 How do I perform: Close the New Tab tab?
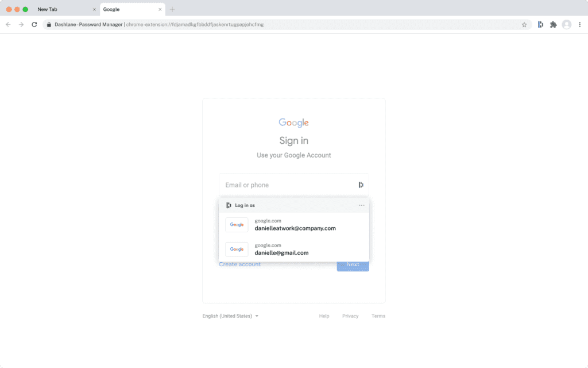pyautogui.click(x=94, y=9)
